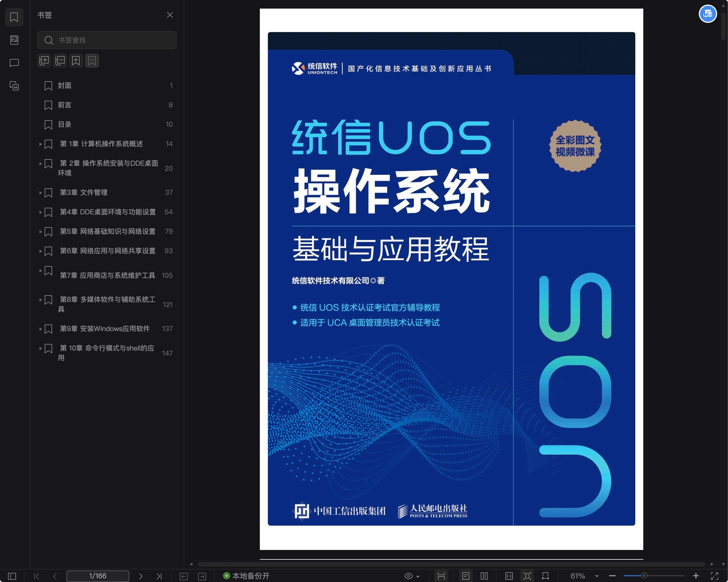Image resolution: width=728 pixels, height=582 pixels.
Task: Click the horizontal scrollbar below the page
Action: (x=451, y=564)
